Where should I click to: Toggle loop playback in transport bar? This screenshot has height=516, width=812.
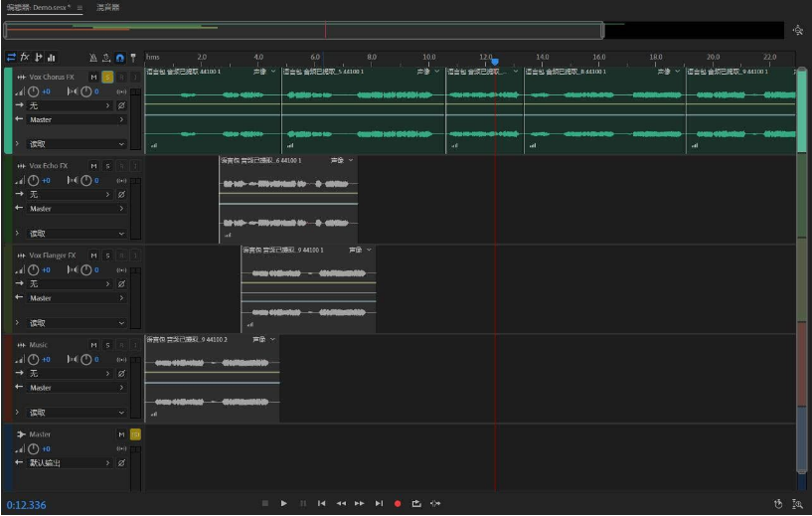click(x=416, y=503)
